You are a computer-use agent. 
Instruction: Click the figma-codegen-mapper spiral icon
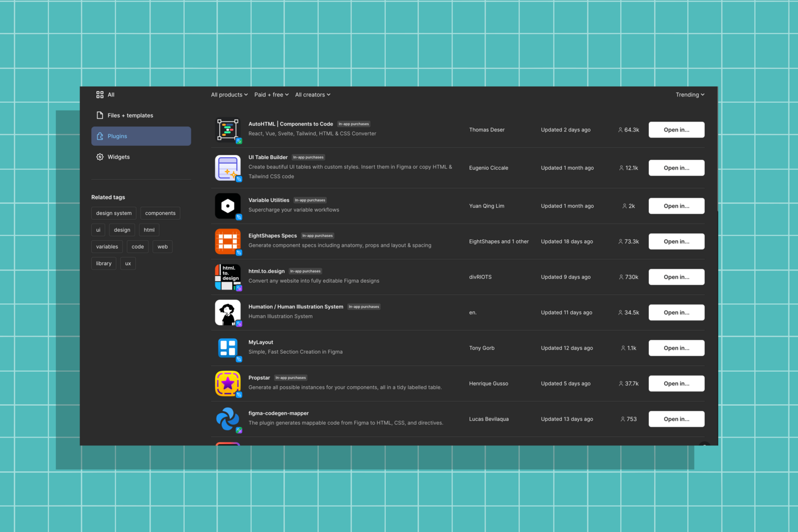click(228, 419)
